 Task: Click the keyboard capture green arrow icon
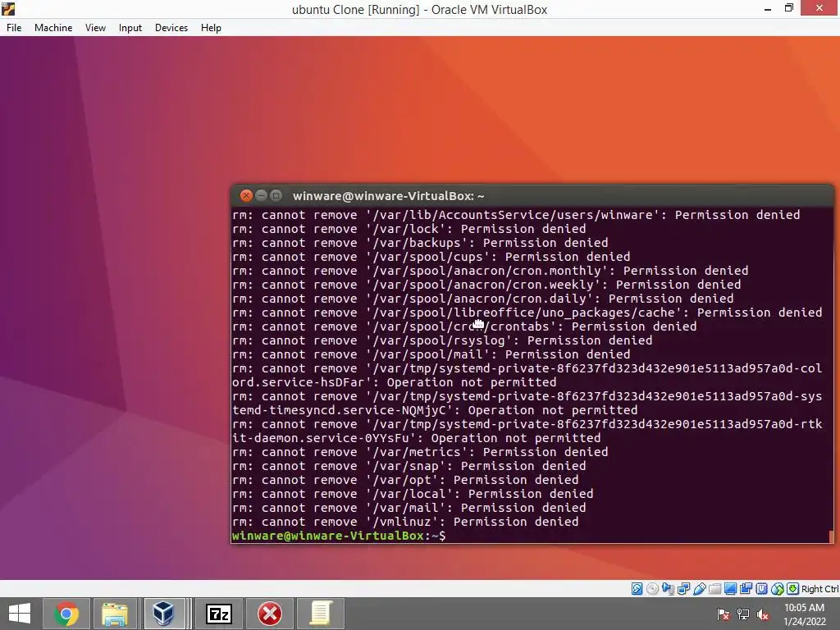793,589
